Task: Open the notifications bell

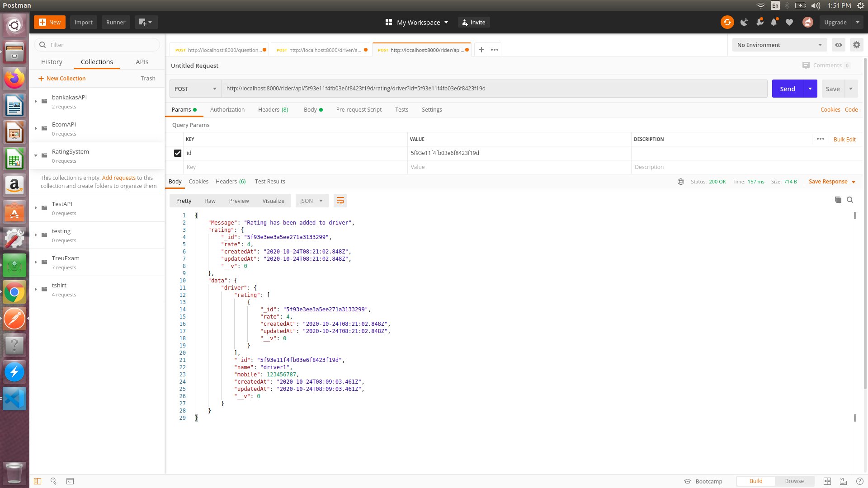Action: [x=774, y=22]
